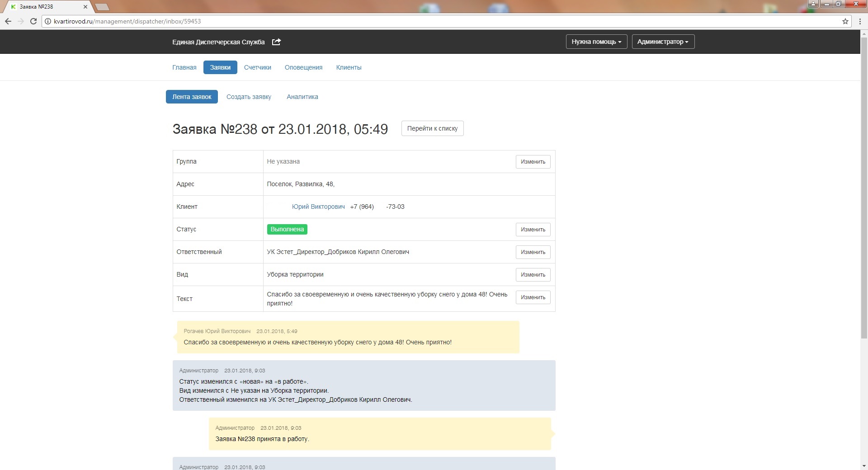Select the Заявки tab

tap(220, 67)
